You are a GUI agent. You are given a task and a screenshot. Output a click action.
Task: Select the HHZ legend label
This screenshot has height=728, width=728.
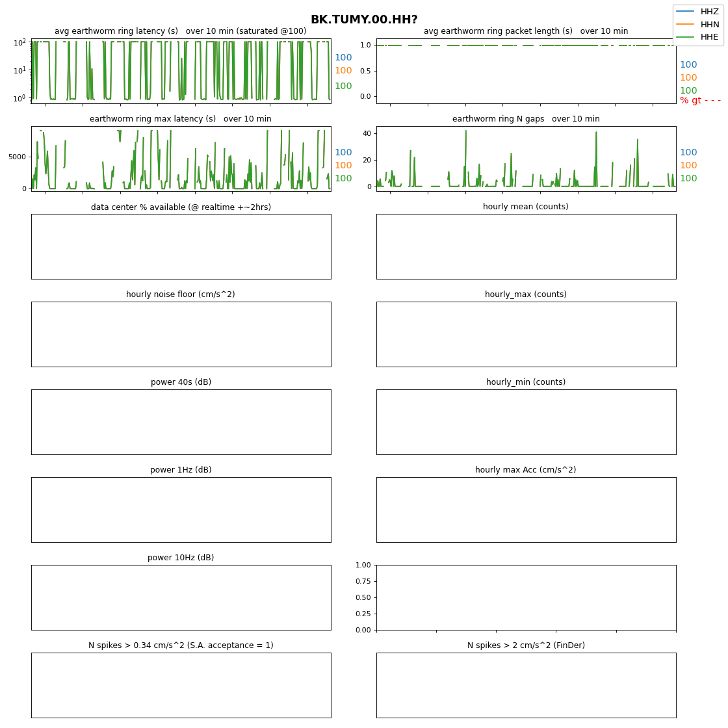[709, 12]
